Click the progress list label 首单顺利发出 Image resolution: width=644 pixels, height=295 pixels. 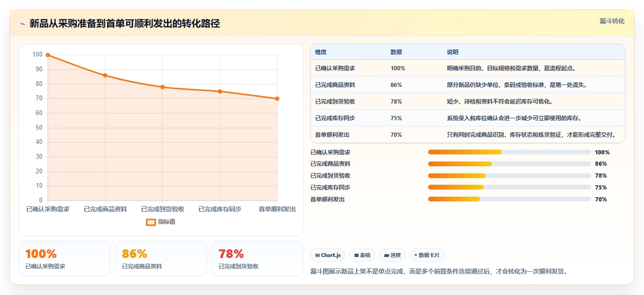pyautogui.click(x=327, y=200)
